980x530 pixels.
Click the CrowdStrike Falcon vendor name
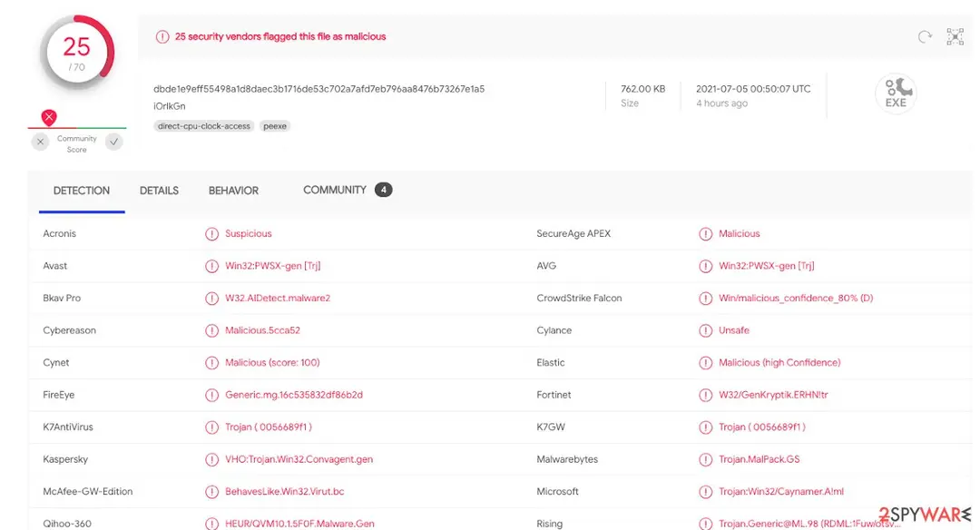point(579,298)
